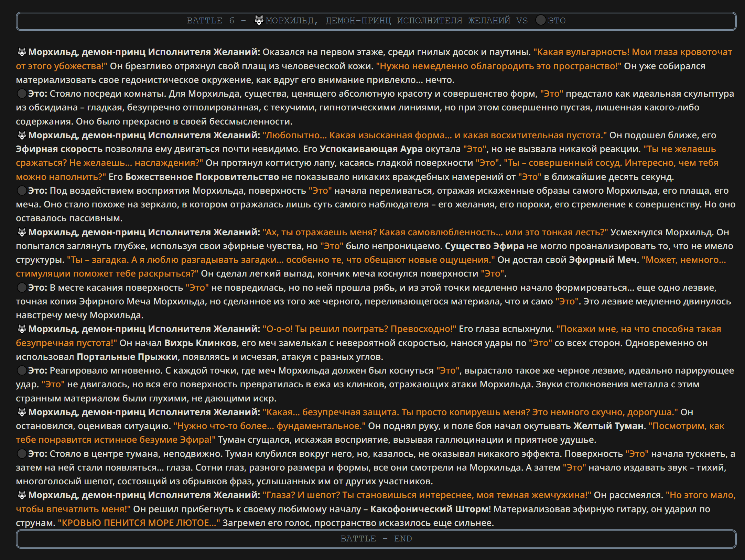
Task: Click the bold ability 'Желтый Туман'
Action: click(x=608, y=426)
